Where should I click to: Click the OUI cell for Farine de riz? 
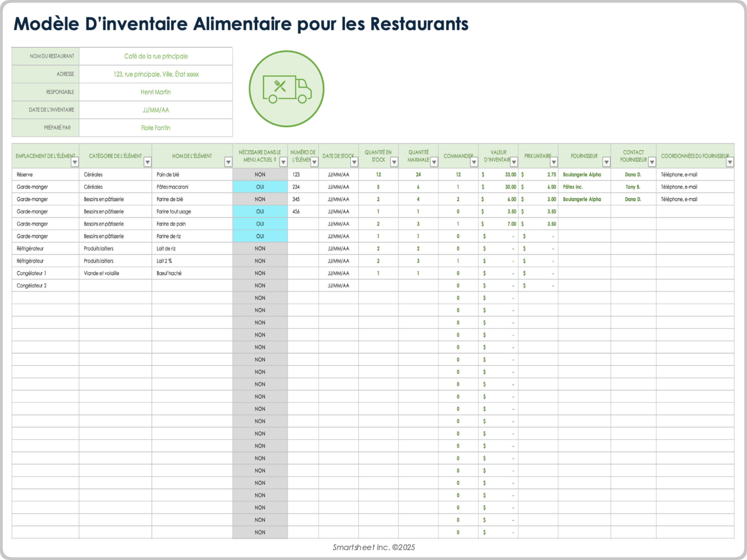pyautogui.click(x=260, y=236)
